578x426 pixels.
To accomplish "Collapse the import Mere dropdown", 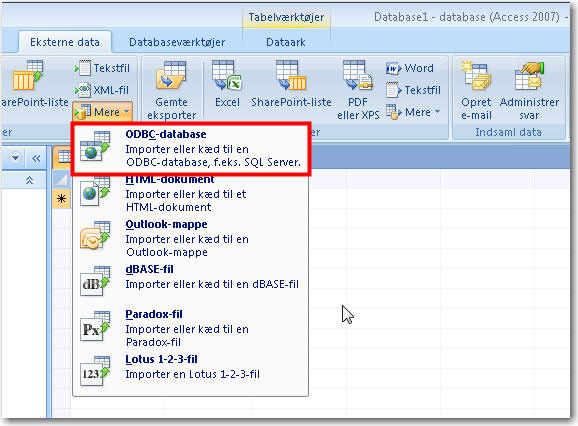I will (102, 112).
